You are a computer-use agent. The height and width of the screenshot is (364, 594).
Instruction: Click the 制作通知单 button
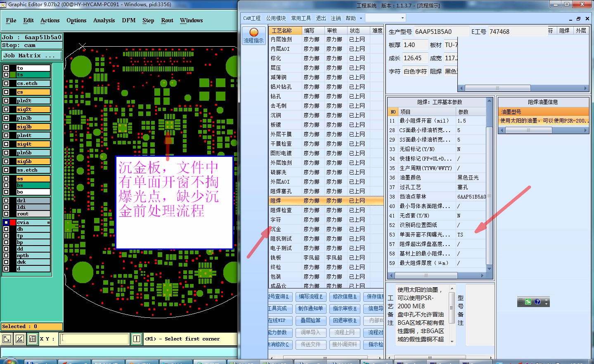point(311,309)
